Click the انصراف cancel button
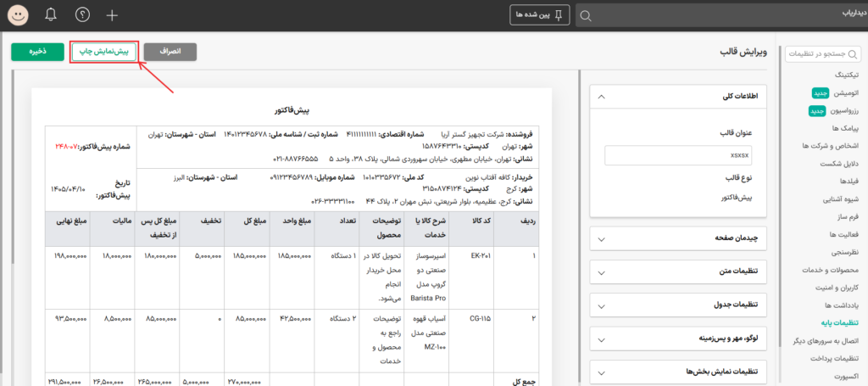This screenshot has width=868, height=386. (170, 52)
